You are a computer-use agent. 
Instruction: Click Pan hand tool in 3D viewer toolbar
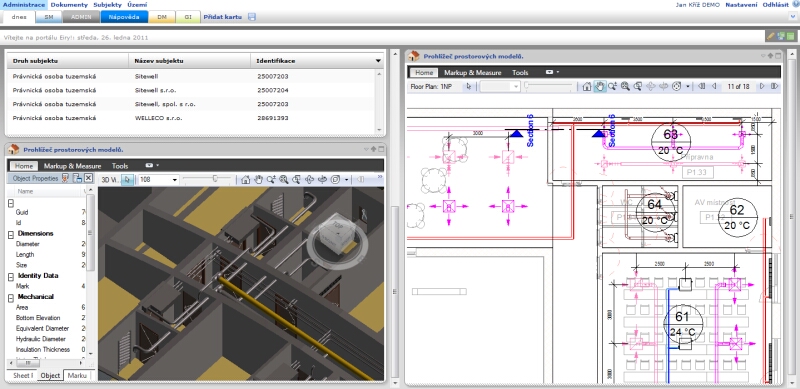[258, 180]
